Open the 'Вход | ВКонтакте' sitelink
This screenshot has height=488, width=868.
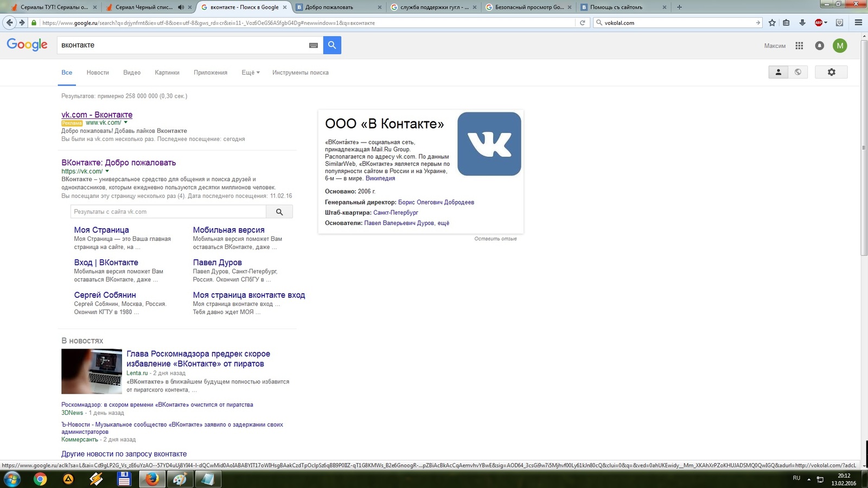point(106,262)
